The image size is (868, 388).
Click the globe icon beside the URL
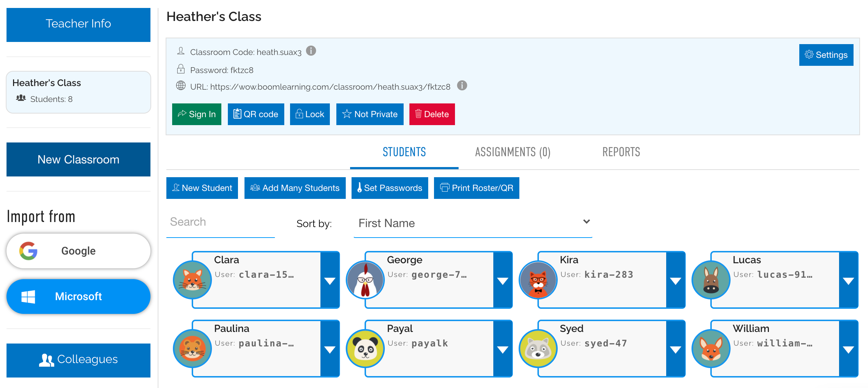(x=181, y=86)
